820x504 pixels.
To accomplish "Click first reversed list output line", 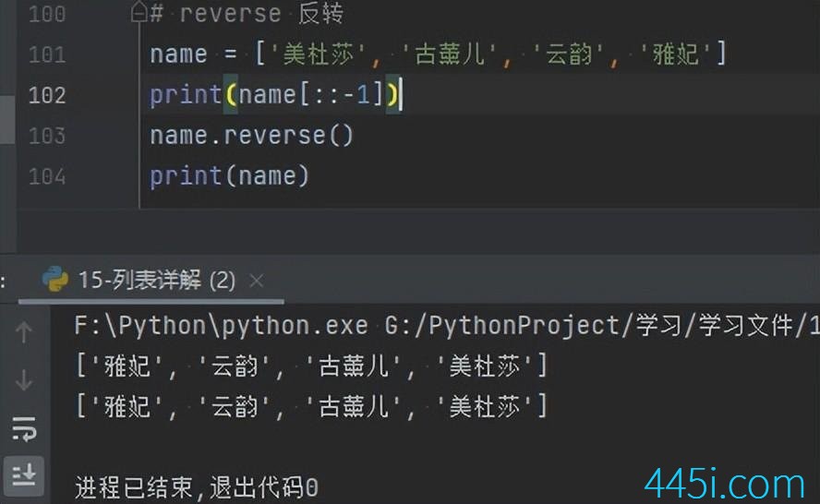I will [x=312, y=366].
